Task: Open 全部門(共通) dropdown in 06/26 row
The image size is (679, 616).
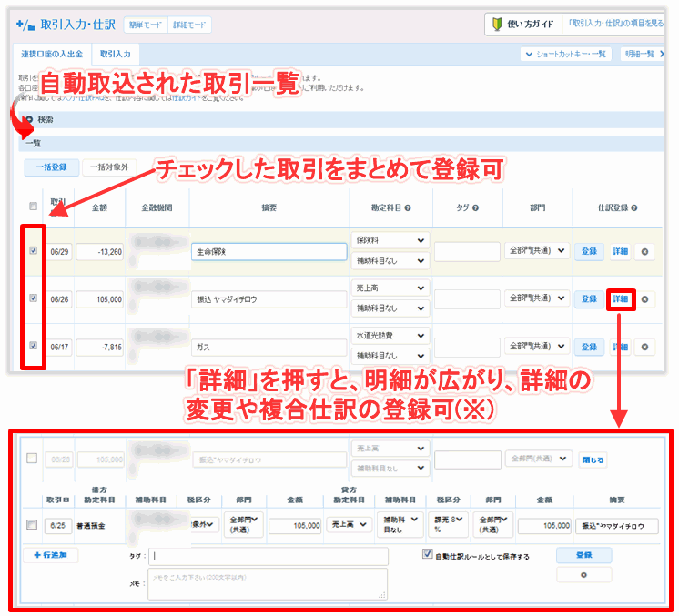Action: coord(536,298)
